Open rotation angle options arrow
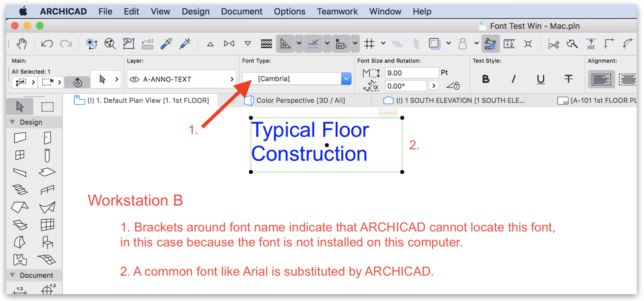 [434, 86]
